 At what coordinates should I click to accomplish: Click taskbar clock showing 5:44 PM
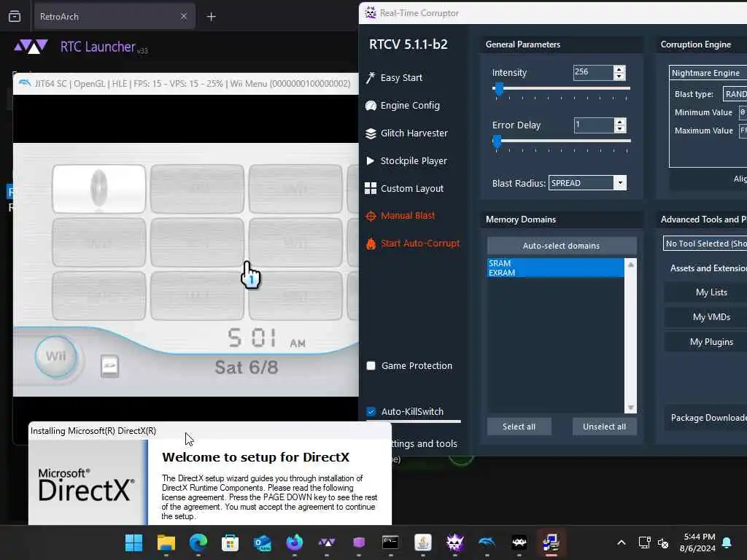[697, 542]
